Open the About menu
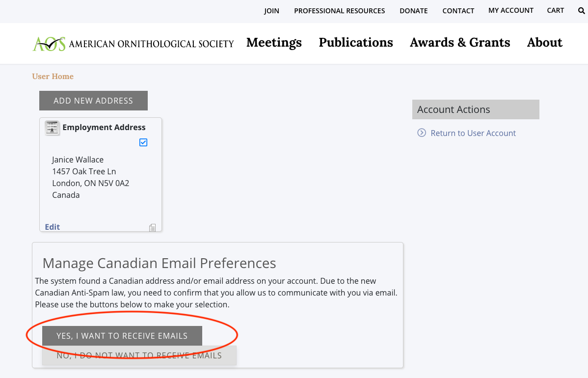Viewport: 588px width, 378px height. click(545, 43)
